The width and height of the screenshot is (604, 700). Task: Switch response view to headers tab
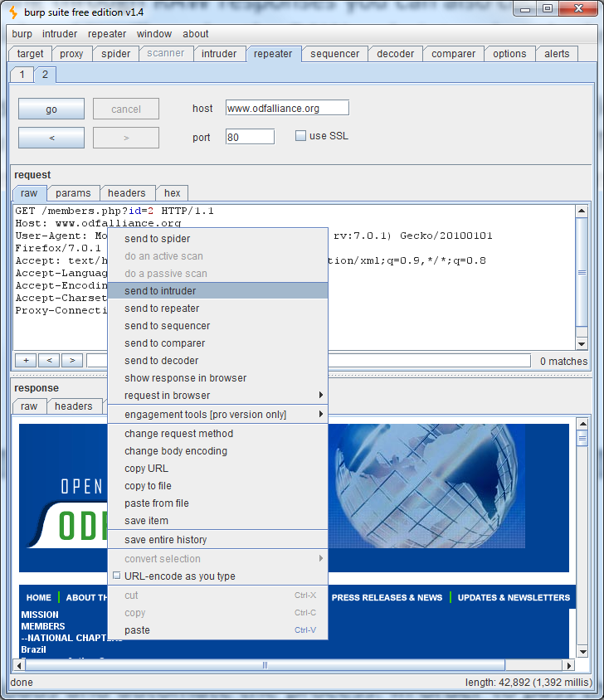74,406
